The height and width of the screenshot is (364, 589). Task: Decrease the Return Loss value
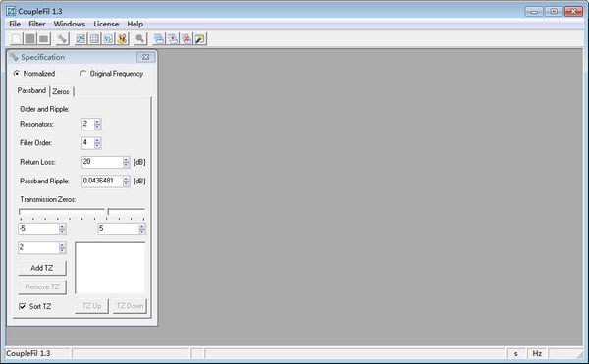click(127, 165)
